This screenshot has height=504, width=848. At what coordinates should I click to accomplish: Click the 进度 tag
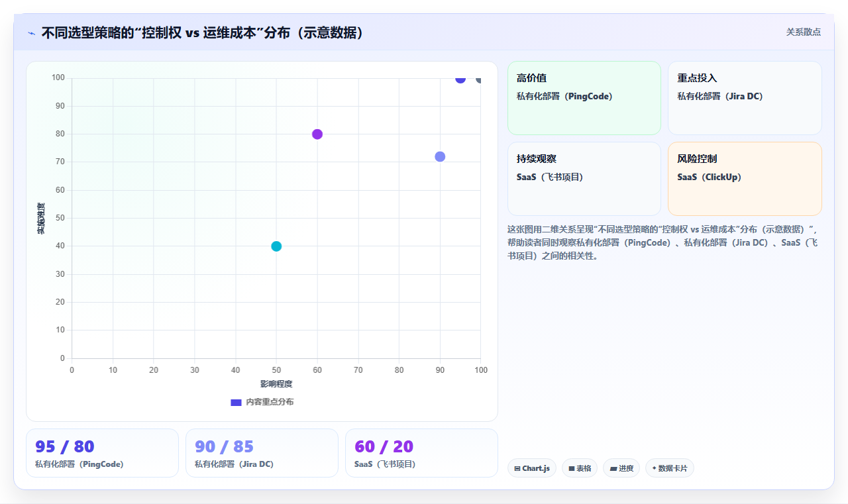pyautogui.click(x=621, y=468)
